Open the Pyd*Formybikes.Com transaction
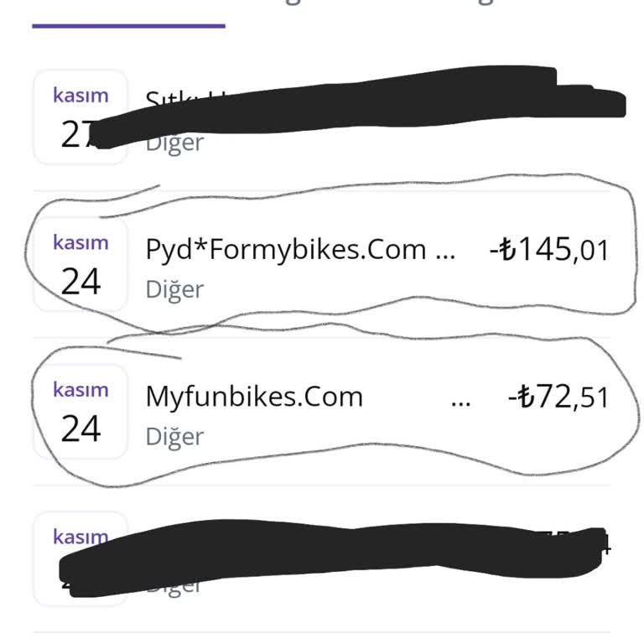644x644 pixels. (x=285, y=250)
